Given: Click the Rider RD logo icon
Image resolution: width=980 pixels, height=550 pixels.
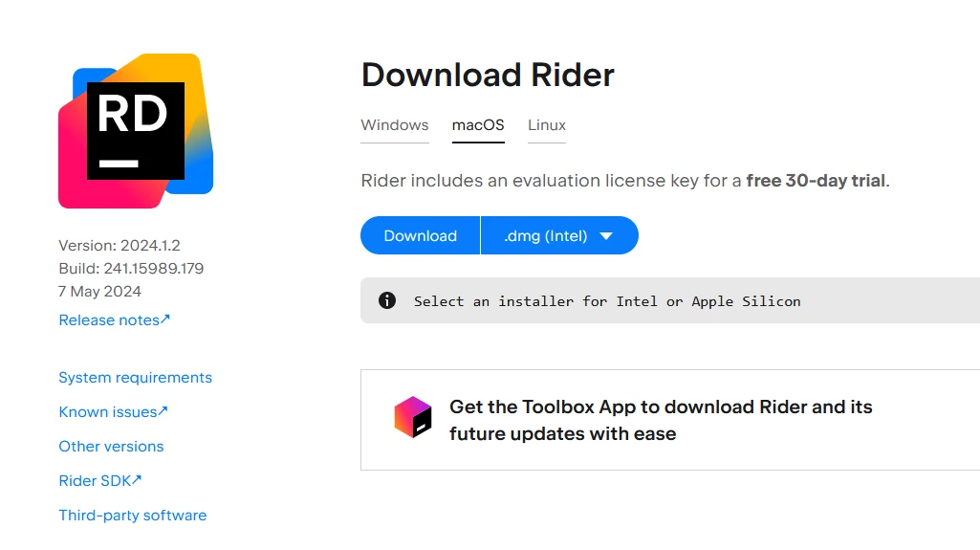Looking at the screenshot, I should pos(136,131).
